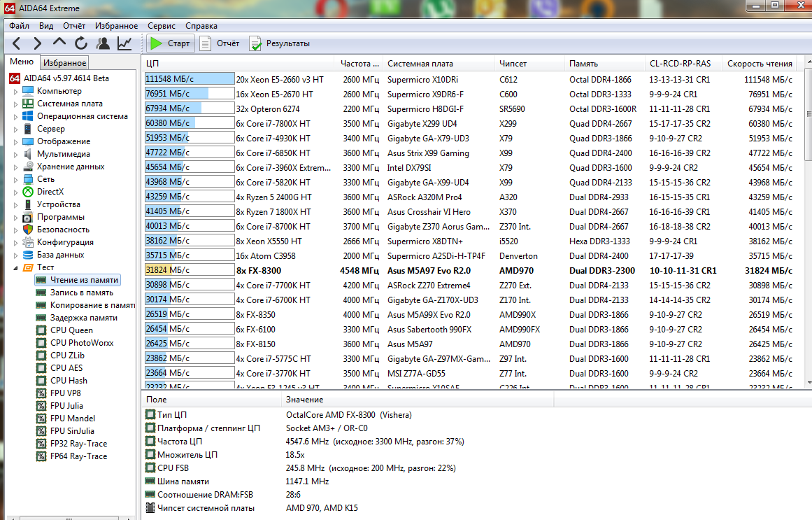812x520 pixels.
Task: Click the up-level arrow toolbar icon
Action: click(x=59, y=43)
